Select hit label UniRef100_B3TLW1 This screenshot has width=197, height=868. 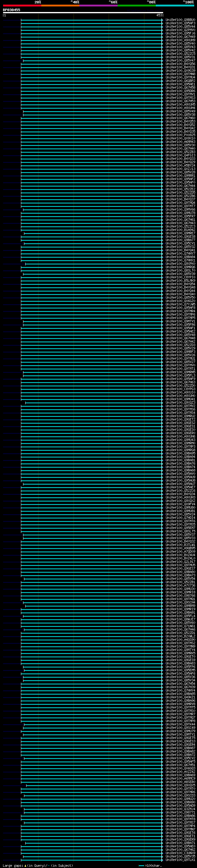click(x=180, y=545)
